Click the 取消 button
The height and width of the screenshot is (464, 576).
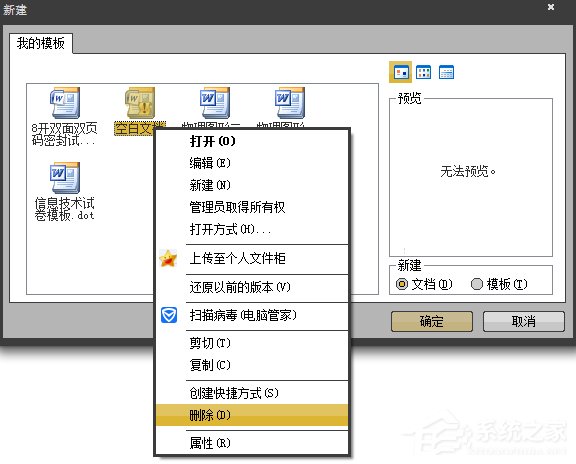click(523, 321)
